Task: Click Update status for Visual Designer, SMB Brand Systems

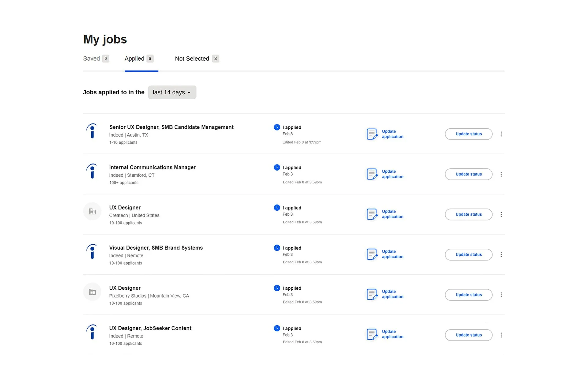Action: point(468,254)
